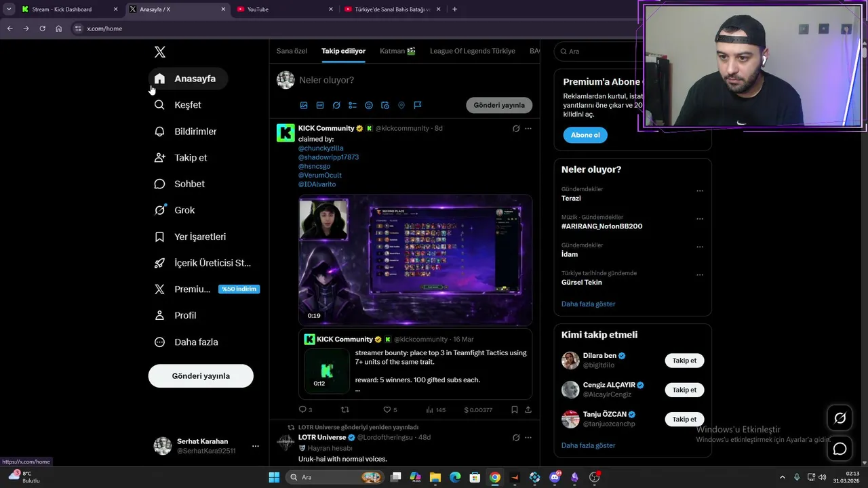The height and width of the screenshot is (488, 868).
Task: Like the KICK Community post
Action: click(390, 409)
